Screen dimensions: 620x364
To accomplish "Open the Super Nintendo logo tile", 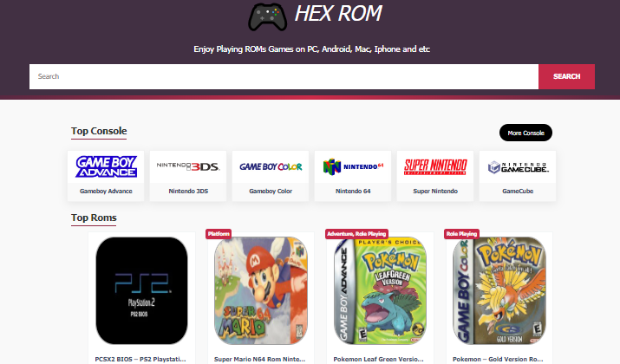I will pos(435,166).
